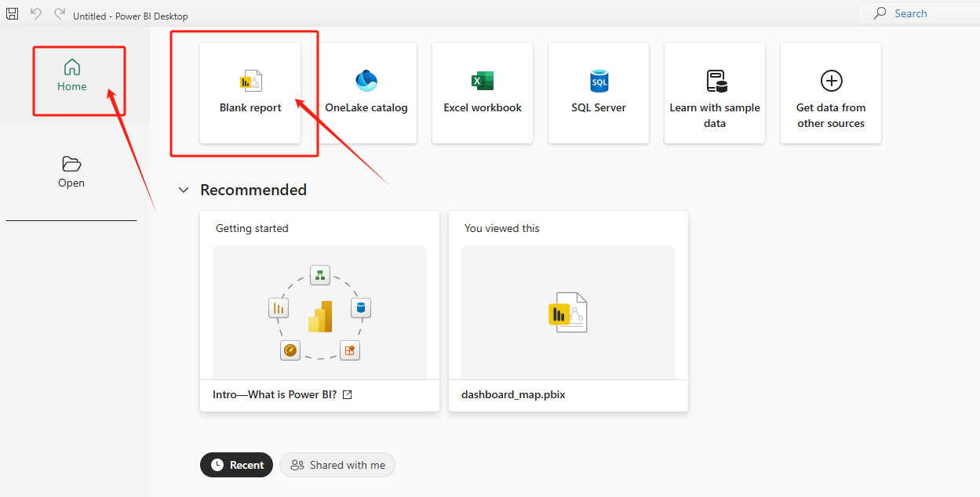Open Intro—What is Power BI? link

[282, 394]
